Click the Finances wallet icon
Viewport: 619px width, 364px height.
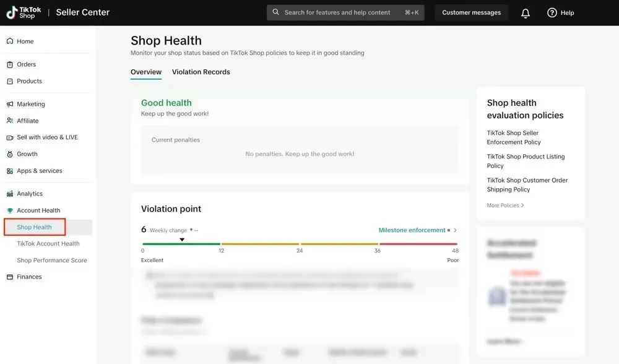(x=10, y=277)
